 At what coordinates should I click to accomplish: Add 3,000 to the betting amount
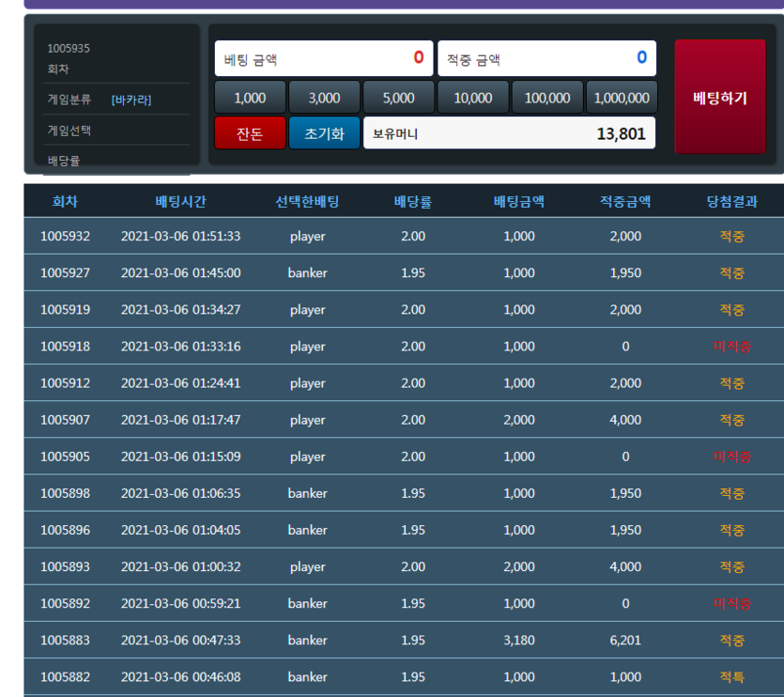pyautogui.click(x=324, y=98)
